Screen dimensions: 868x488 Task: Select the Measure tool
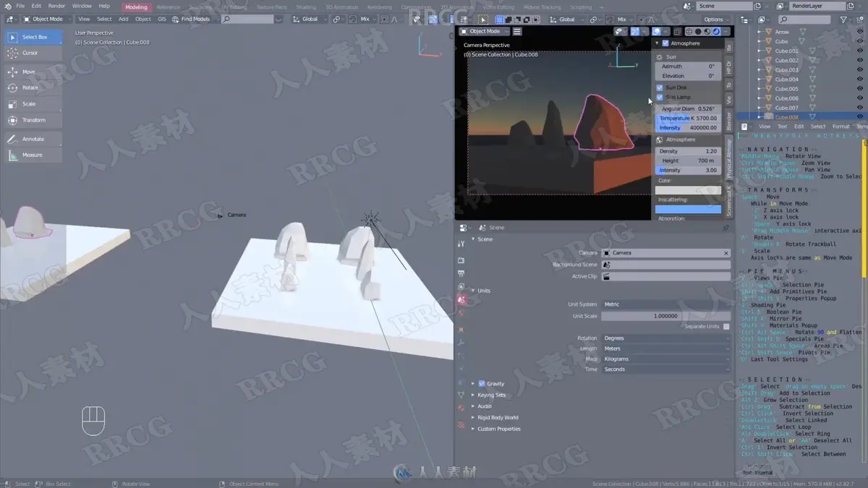[x=33, y=155]
